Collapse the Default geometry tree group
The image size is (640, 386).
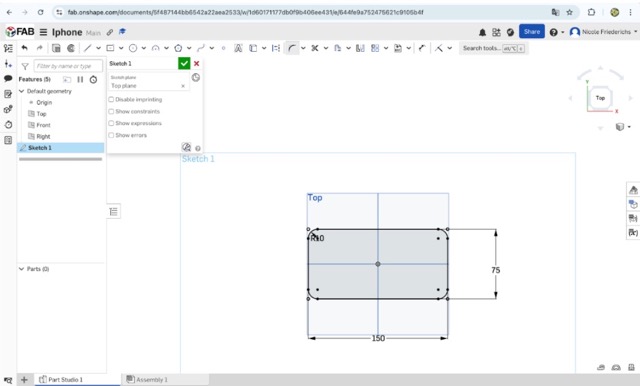tap(22, 91)
